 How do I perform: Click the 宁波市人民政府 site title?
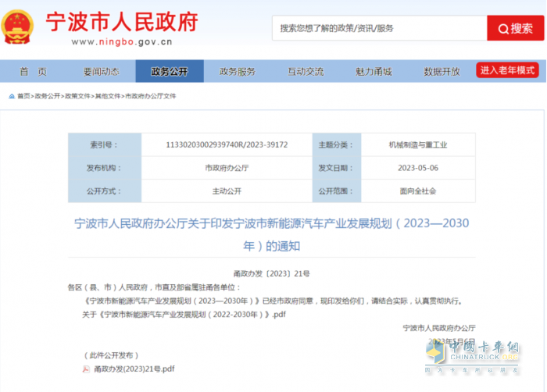point(121,20)
